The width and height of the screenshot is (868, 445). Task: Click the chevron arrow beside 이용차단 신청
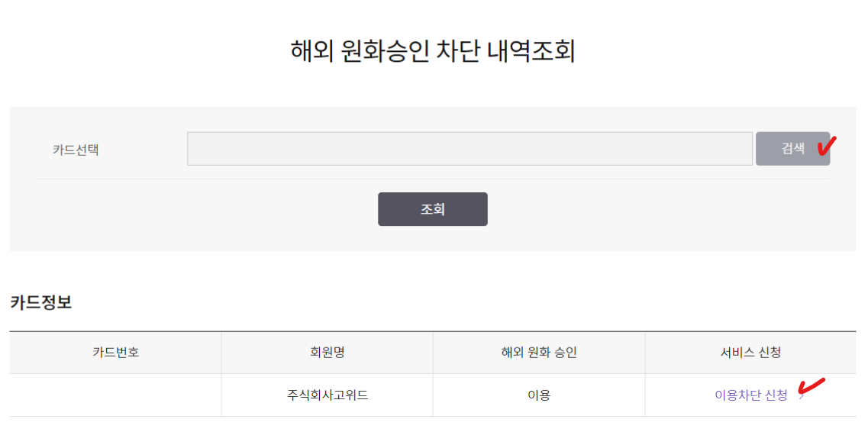coord(801,396)
